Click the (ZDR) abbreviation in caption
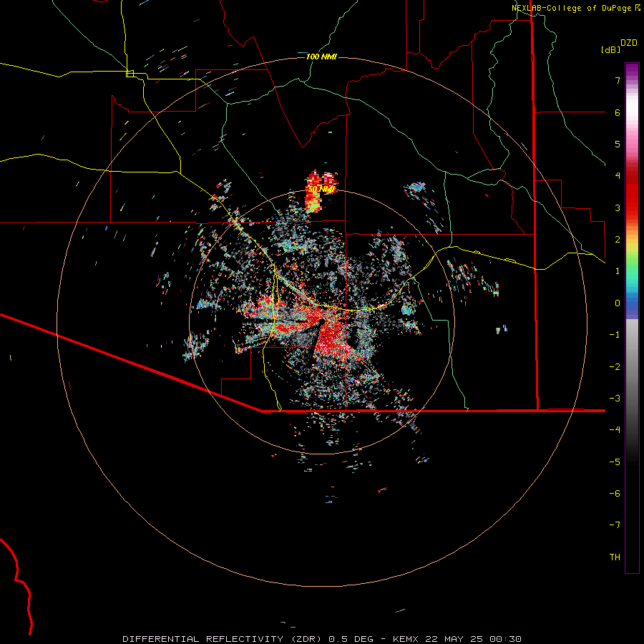Image resolution: width=644 pixels, height=644 pixels. 306,639
